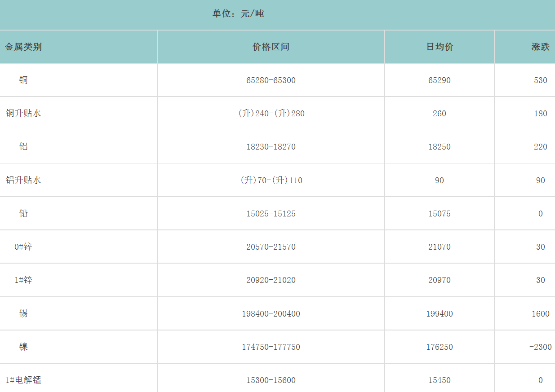Image resolution: width=555 pixels, height=392 pixels.
Task: Click the 0#锌 row label
Action: [x=23, y=247]
